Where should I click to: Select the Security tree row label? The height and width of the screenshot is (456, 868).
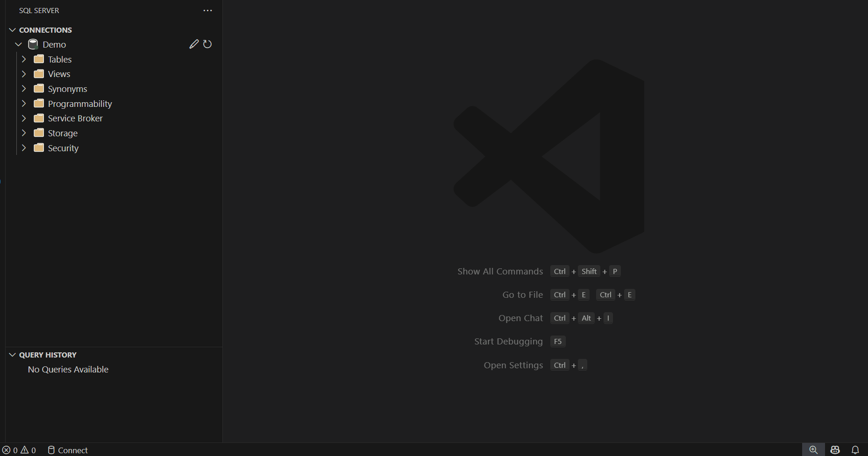pyautogui.click(x=63, y=148)
